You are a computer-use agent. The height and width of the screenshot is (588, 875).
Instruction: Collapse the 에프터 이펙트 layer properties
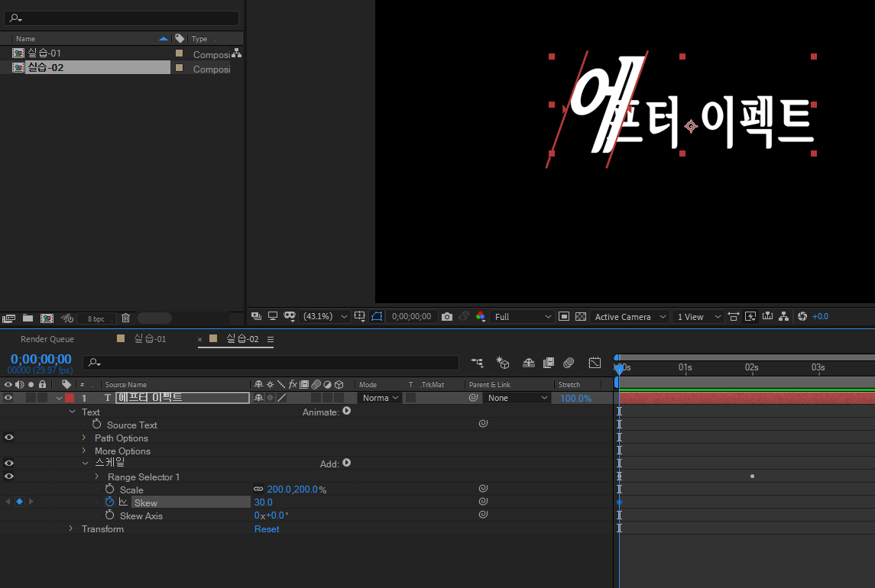[x=59, y=399]
